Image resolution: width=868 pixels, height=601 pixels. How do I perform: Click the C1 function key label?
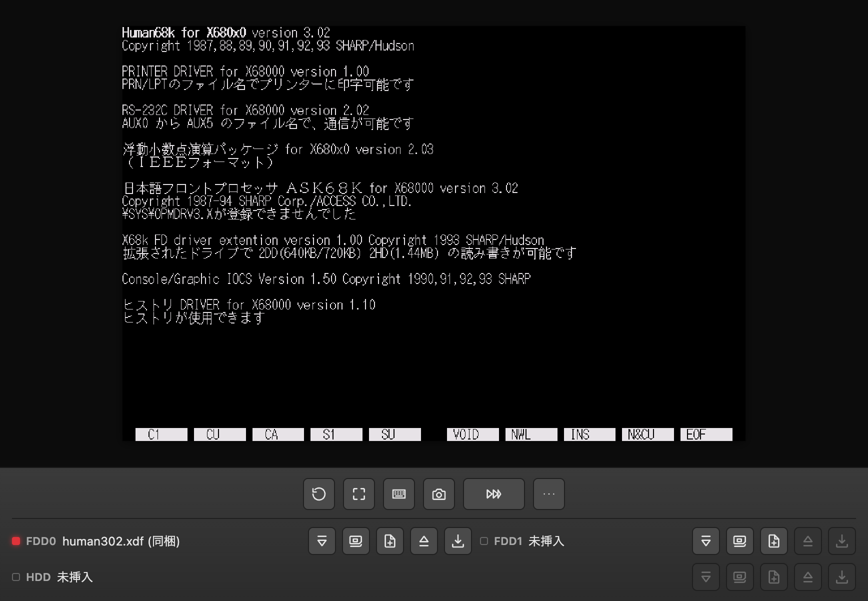pyautogui.click(x=161, y=434)
